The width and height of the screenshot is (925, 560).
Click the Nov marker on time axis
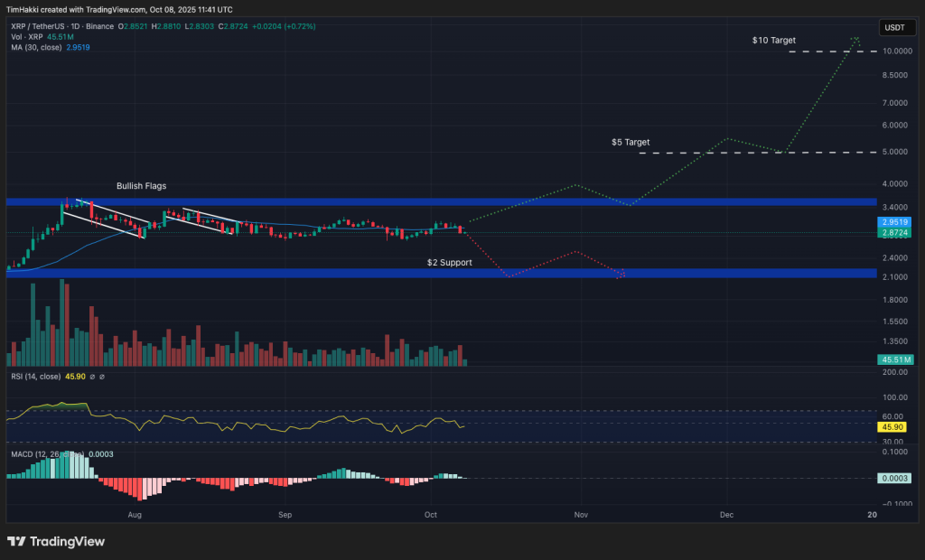coord(580,514)
